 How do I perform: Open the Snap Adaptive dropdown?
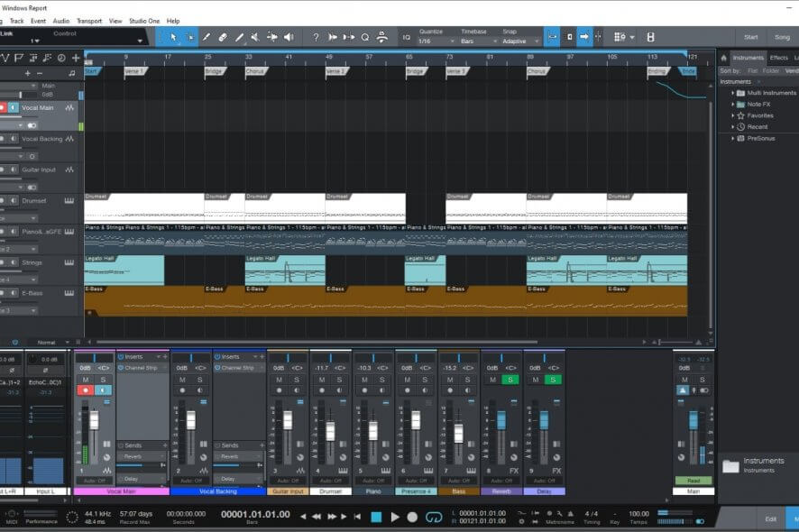tap(519, 41)
